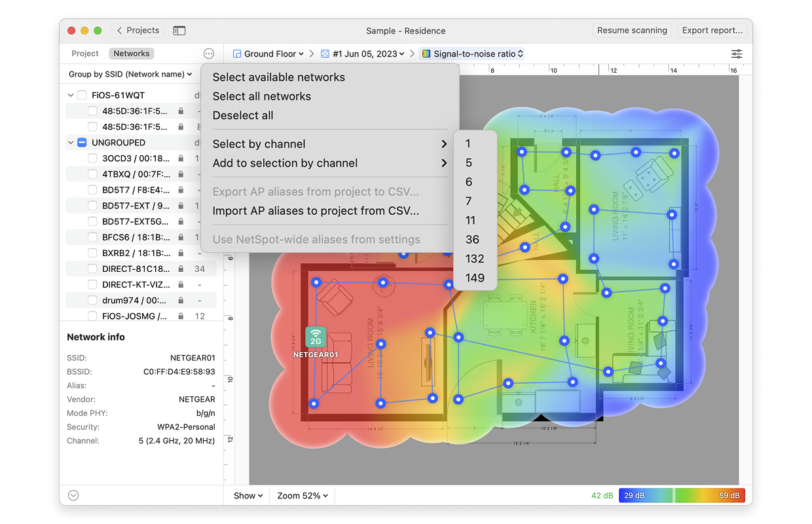This screenshot has width=812, height=524.
Task: Click the channel value 5 (2.4 GHz, 20 MHz)
Action: click(177, 441)
